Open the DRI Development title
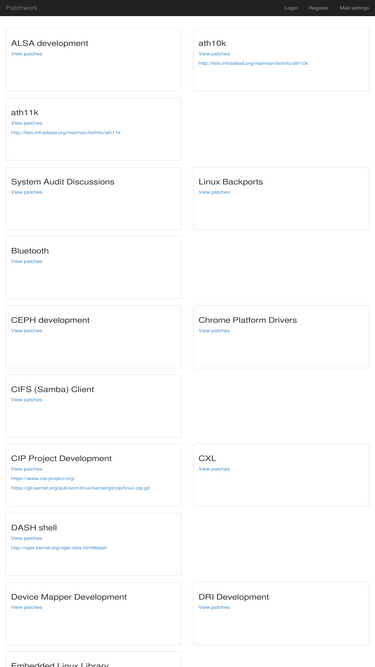 coord(233,597)
